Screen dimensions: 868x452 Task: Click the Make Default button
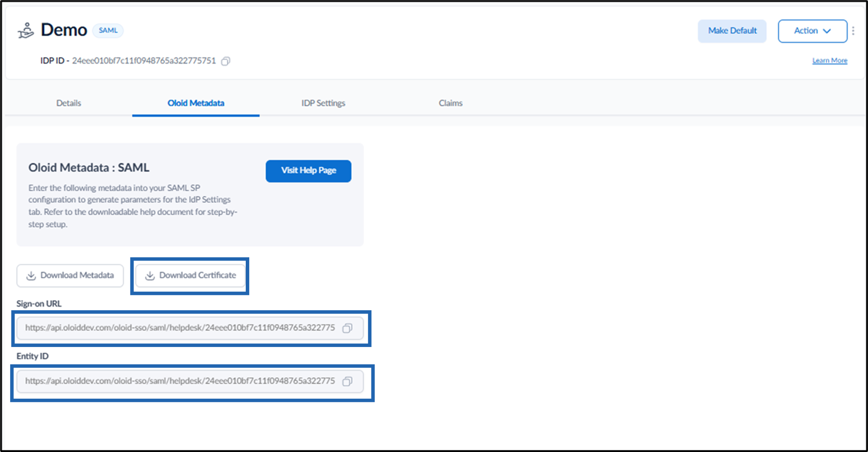(732, 31)
